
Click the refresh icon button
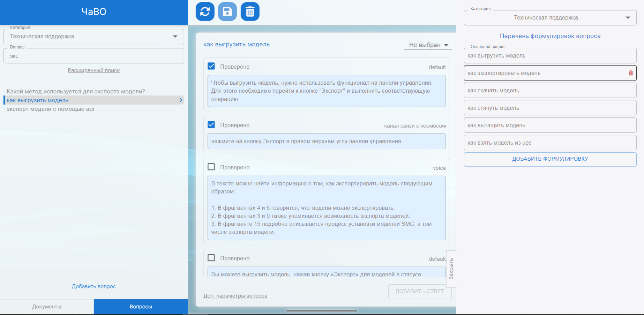[205, 12]
